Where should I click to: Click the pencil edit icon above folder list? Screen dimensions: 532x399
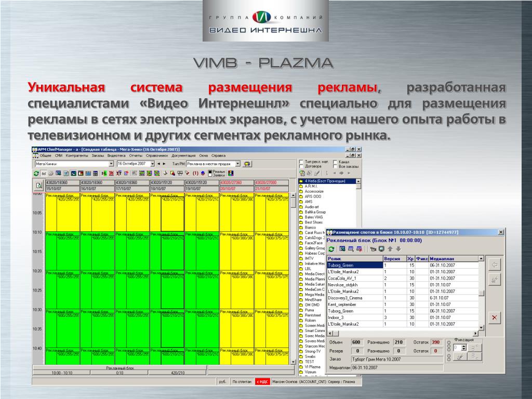tap(317, 173)
